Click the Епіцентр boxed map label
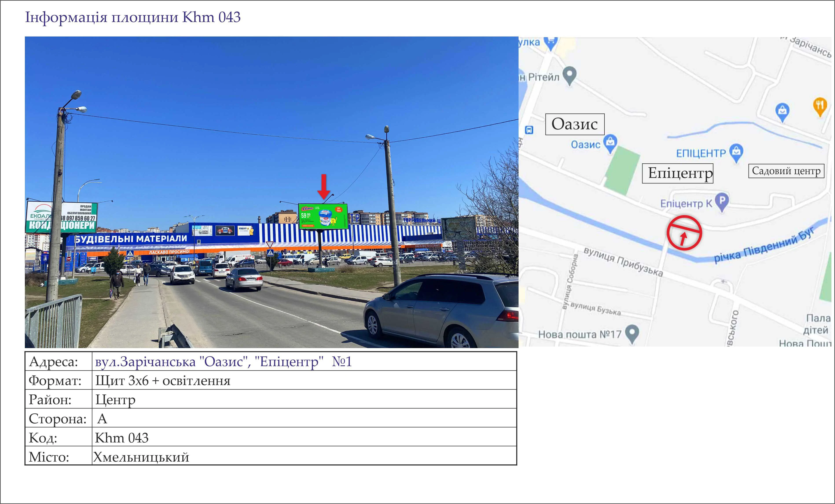The height and width of the screenshot is (504, 835). pos(678,173)
